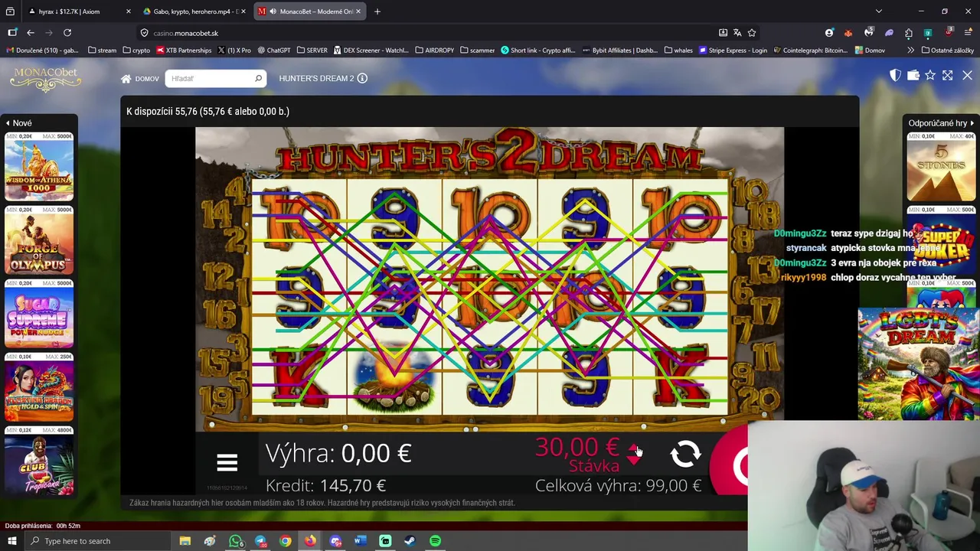Toggle fullscreen game view icon

pos(948,75)
